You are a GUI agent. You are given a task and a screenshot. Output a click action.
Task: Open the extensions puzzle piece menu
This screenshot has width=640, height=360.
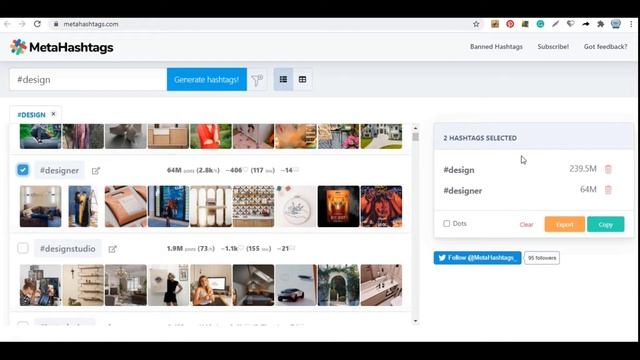point(600,24)
